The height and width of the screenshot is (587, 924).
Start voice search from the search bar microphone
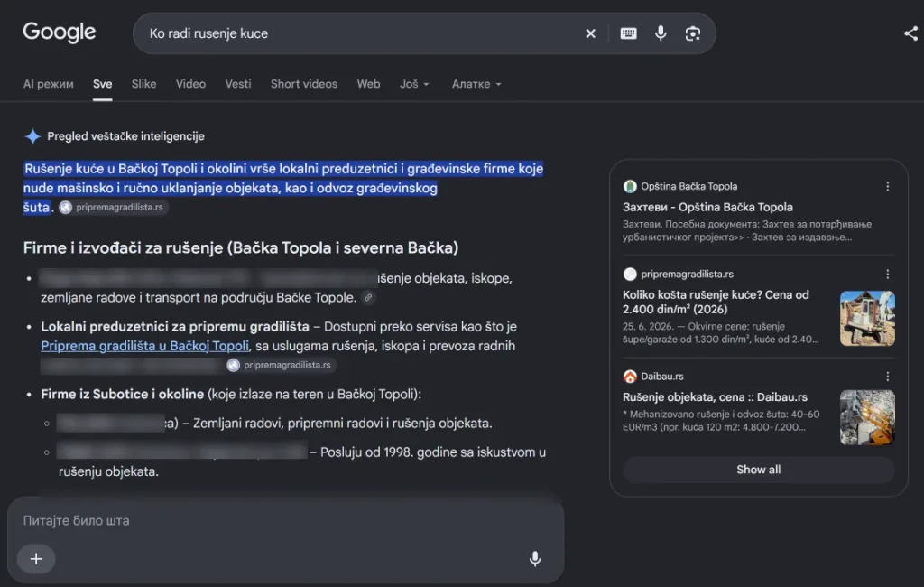[x=661, y=33]
